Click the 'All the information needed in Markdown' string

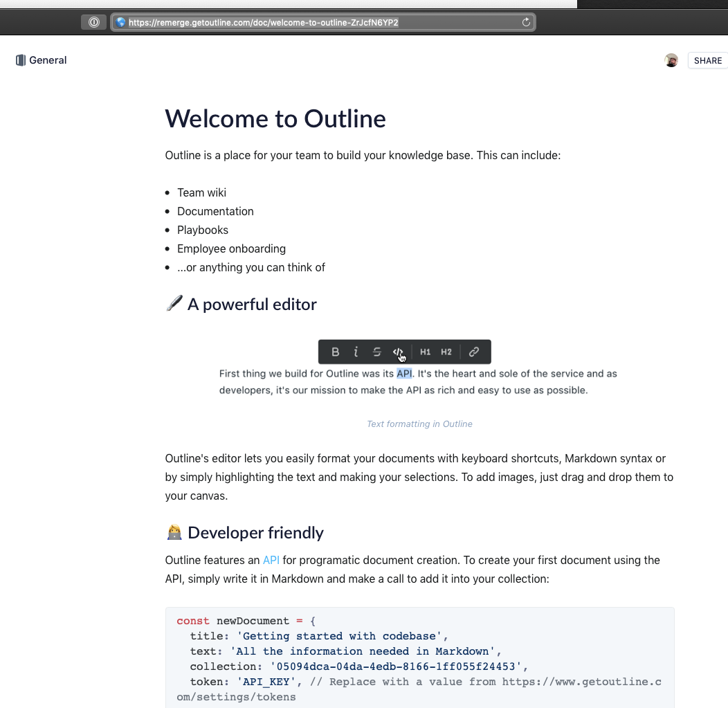pyautogui.click(x=363, y=651)
